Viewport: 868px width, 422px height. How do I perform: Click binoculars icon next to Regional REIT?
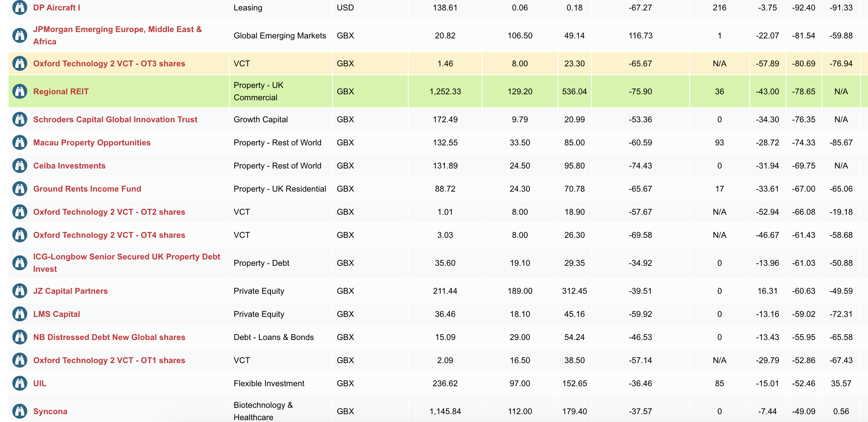(x=20, y=91)
